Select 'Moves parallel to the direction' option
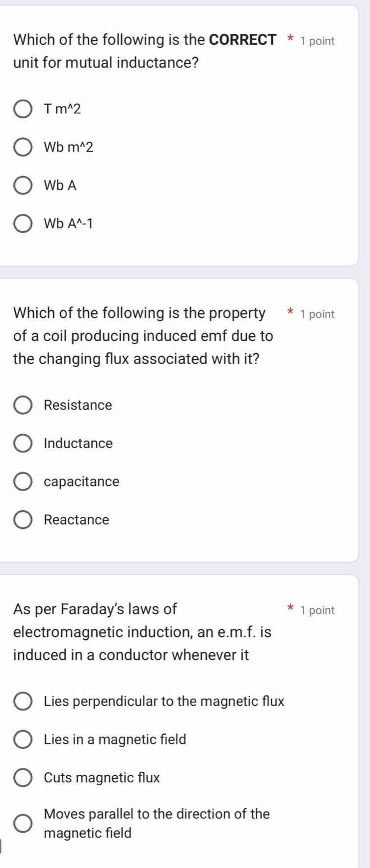This screenshot has height=868, width=370. pyautogui.click(x=23, y=824)
